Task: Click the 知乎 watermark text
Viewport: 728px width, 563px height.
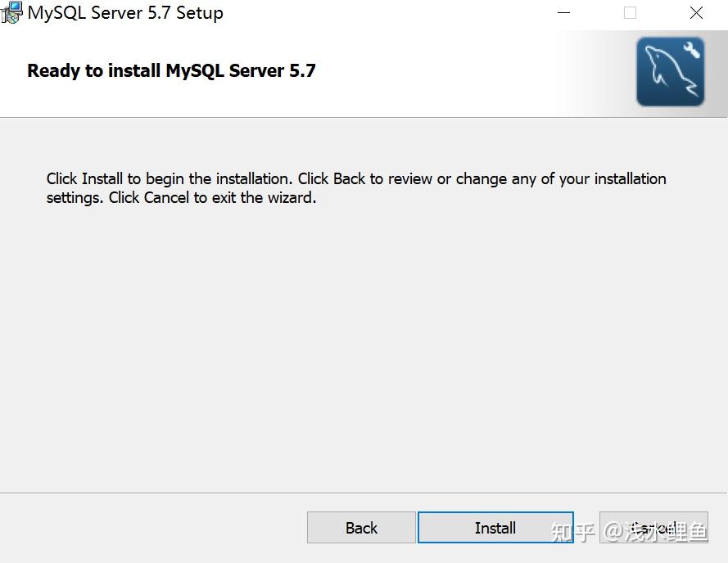Action: 572,533
